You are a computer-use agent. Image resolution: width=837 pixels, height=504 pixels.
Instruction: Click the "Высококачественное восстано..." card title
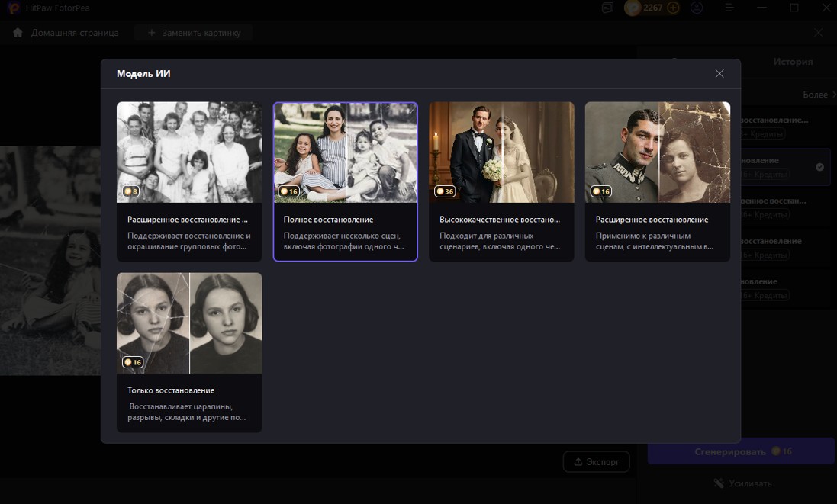(500, 219)
